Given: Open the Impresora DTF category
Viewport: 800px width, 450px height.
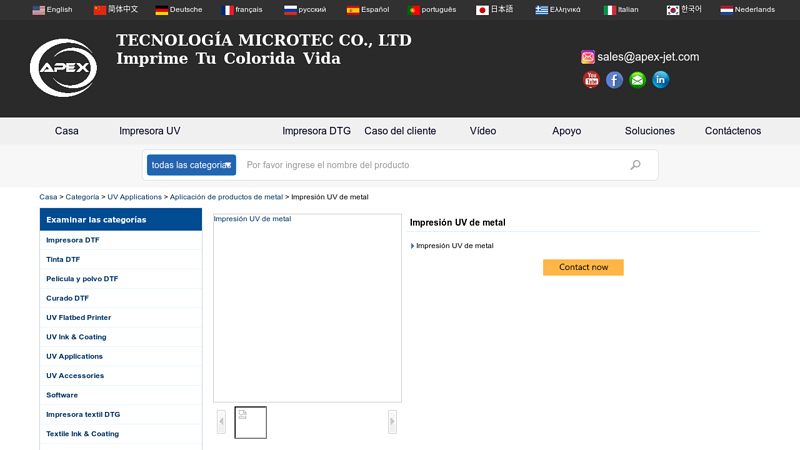Looking at the screenshot, I should pos(72,240).
